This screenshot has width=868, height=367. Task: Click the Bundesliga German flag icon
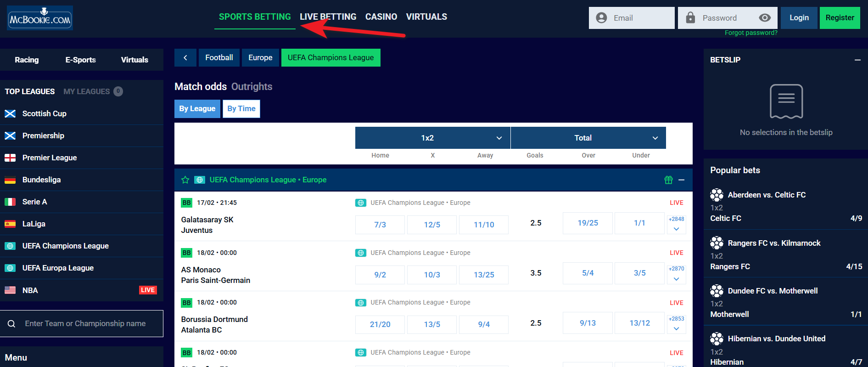(x=10, y=180)
